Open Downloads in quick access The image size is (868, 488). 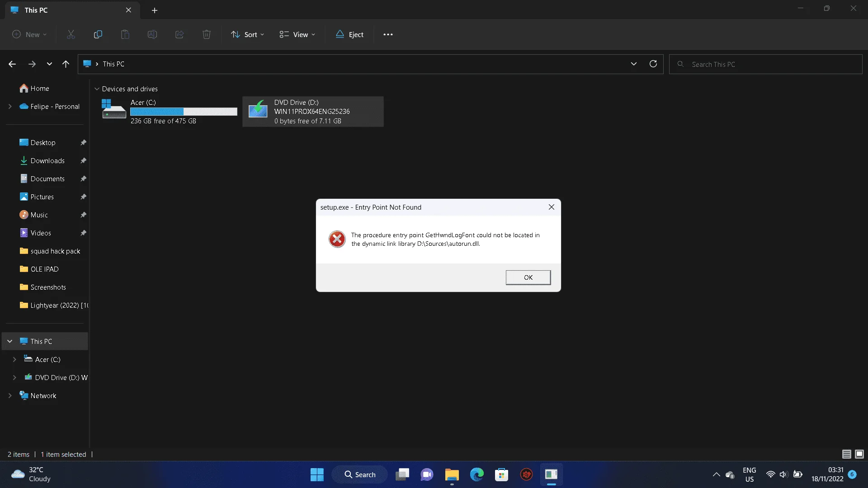click(47, 161)
